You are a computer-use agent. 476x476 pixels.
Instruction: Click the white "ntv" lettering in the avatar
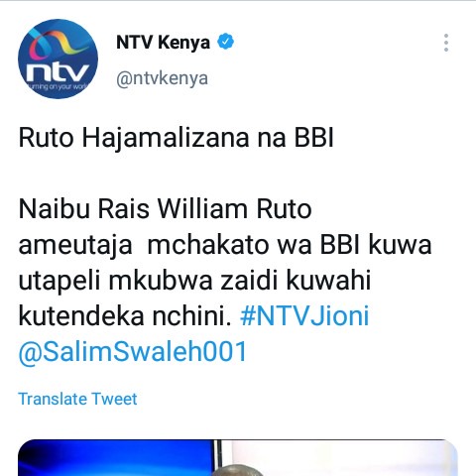coord(58,72)
